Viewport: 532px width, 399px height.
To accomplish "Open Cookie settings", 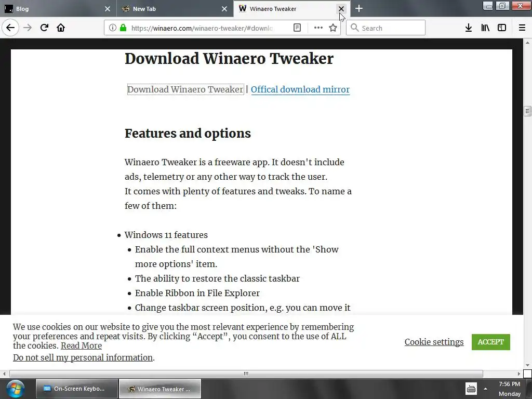I will pos(434,342).
